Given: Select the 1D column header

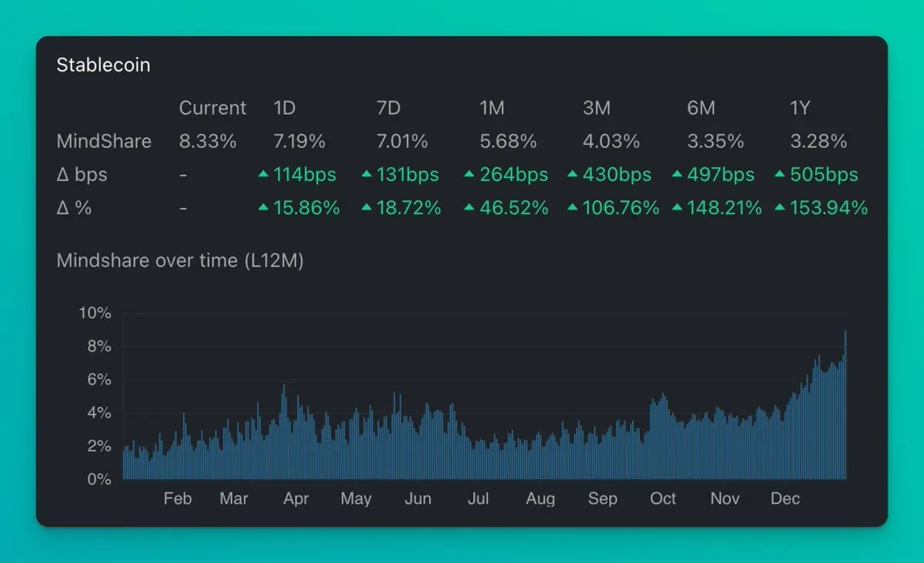Looking at the screenshot, I should (285, 108).
